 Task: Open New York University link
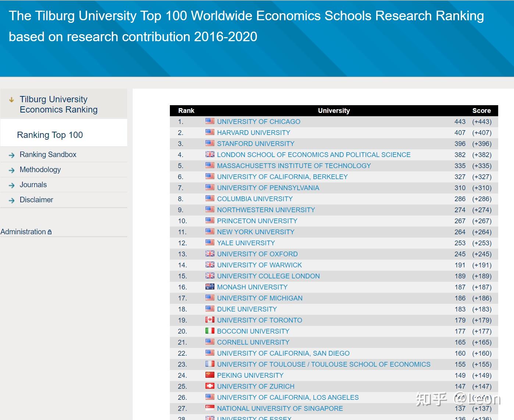tap(256, 232)
